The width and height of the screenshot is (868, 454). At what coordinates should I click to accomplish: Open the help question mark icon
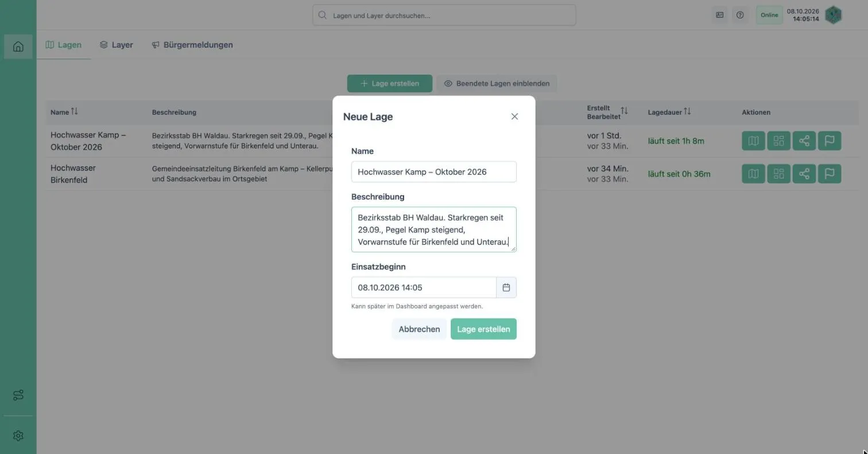[740, 15]
